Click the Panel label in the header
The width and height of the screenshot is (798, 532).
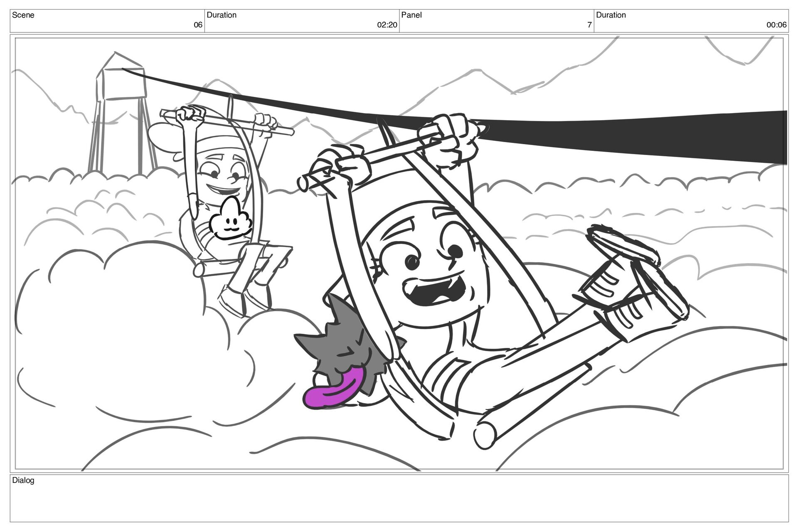(x=411, y=15)
